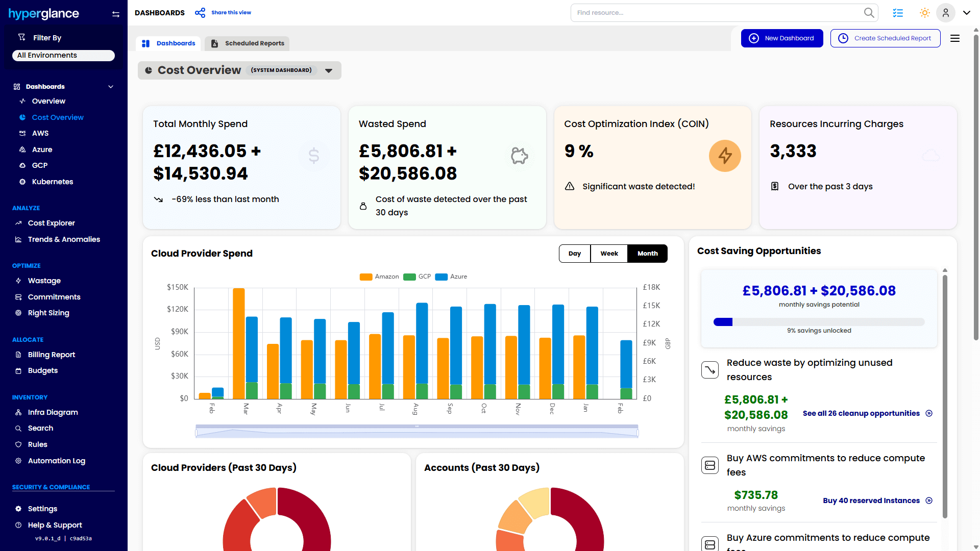Image resolution: width=980 pixels, height=551 pixels.
Task: Click the share this view icon
Action: 200,13
